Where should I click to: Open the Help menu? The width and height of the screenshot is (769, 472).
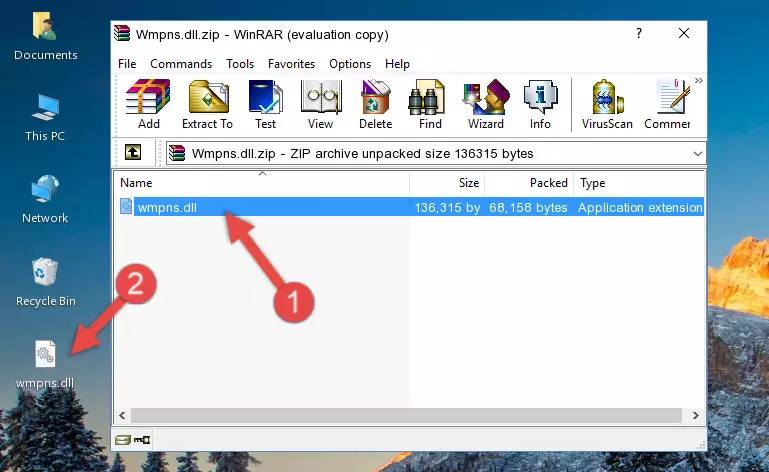(x=397, y=64)
